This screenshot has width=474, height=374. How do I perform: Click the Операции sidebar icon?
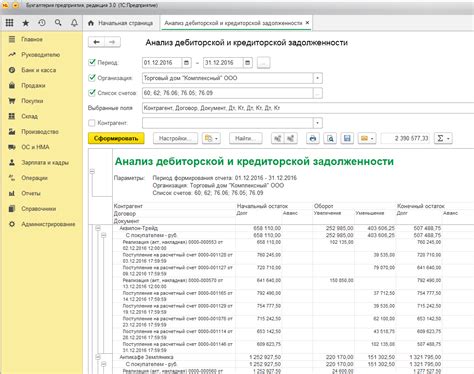(x=12, y=178)
